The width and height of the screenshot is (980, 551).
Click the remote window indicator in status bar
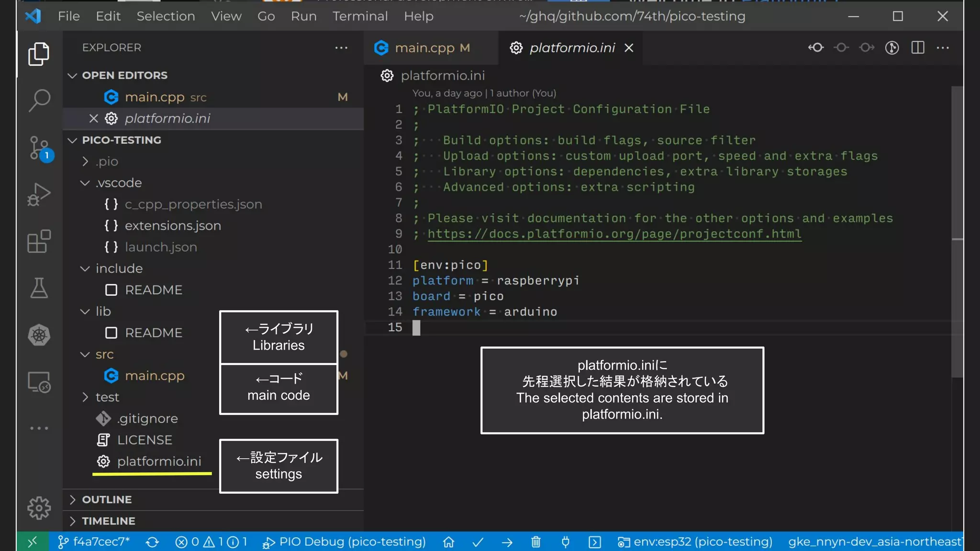click(x=33, y=541)
